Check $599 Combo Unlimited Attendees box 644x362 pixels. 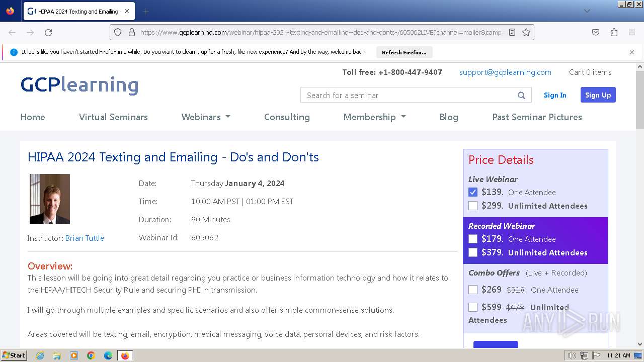[x=473, y=307]
